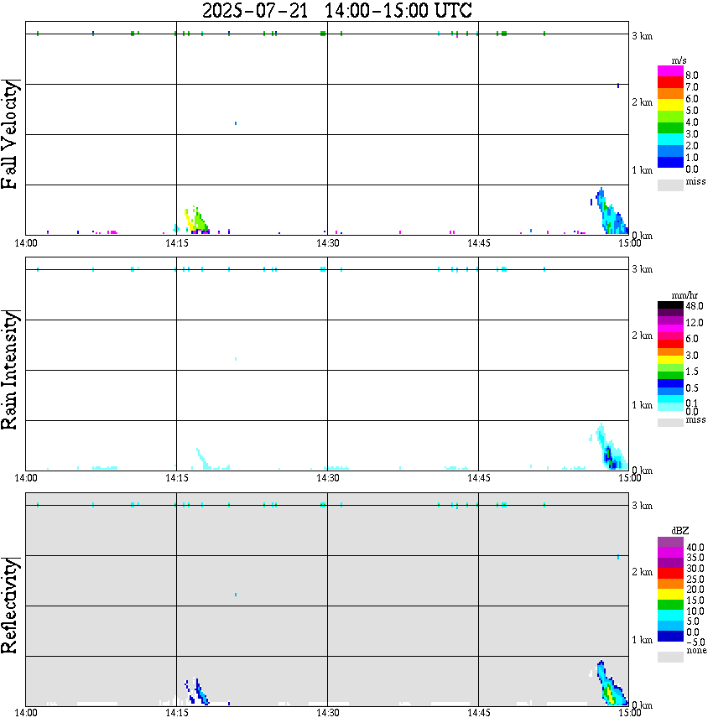Select the magenta 8.0 m/s legend swatch
The width and height of the screenshot is (713, 728).
click(x=670, y=71)
